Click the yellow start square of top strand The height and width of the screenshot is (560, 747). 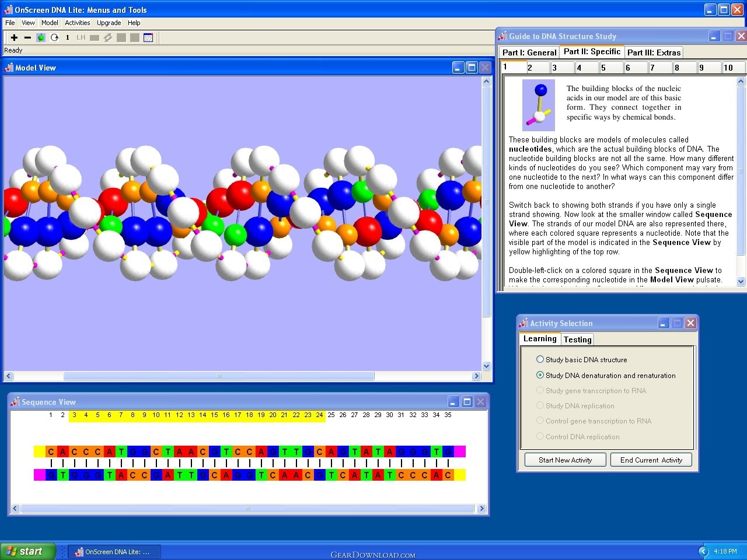[x=40, y=452]
